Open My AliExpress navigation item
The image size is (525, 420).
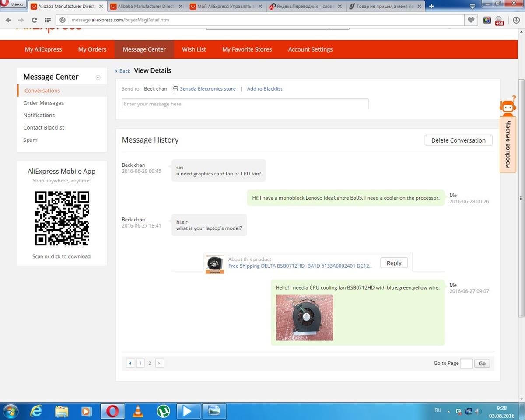(43, 49)
